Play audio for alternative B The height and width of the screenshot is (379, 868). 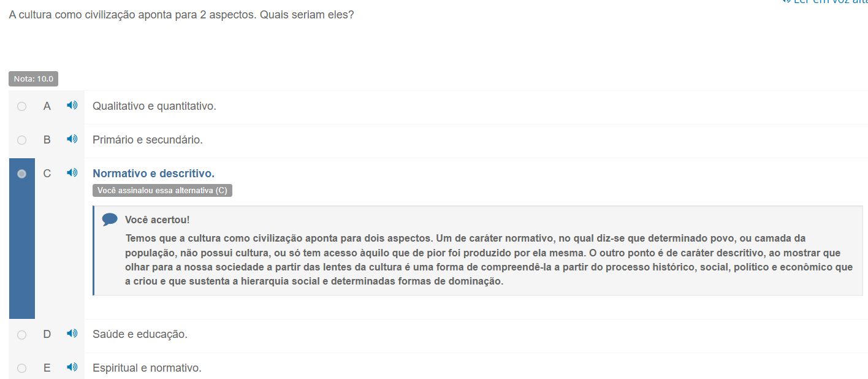point(72,139)
